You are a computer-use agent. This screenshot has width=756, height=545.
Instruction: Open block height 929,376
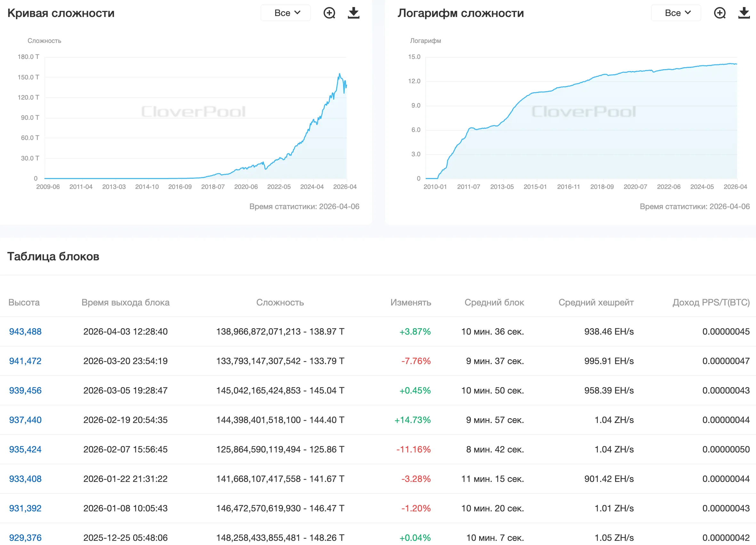pyautogui.click(x=25, y=538)
